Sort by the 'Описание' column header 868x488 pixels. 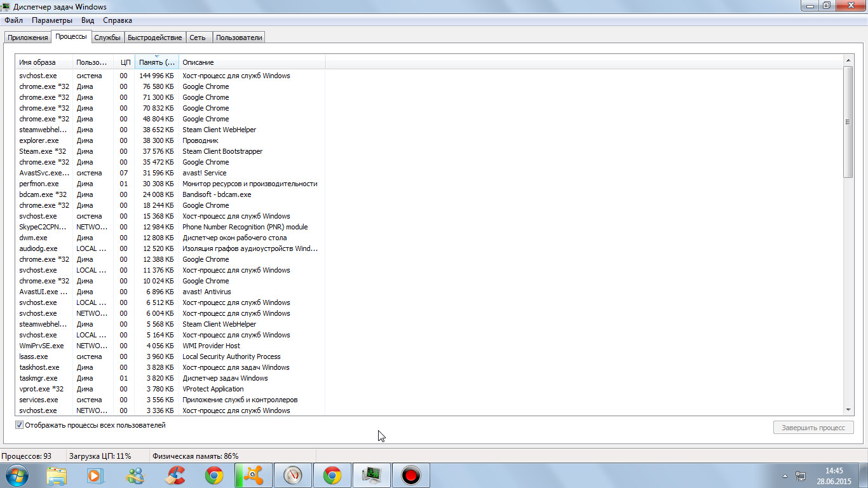tap(252, 62)
